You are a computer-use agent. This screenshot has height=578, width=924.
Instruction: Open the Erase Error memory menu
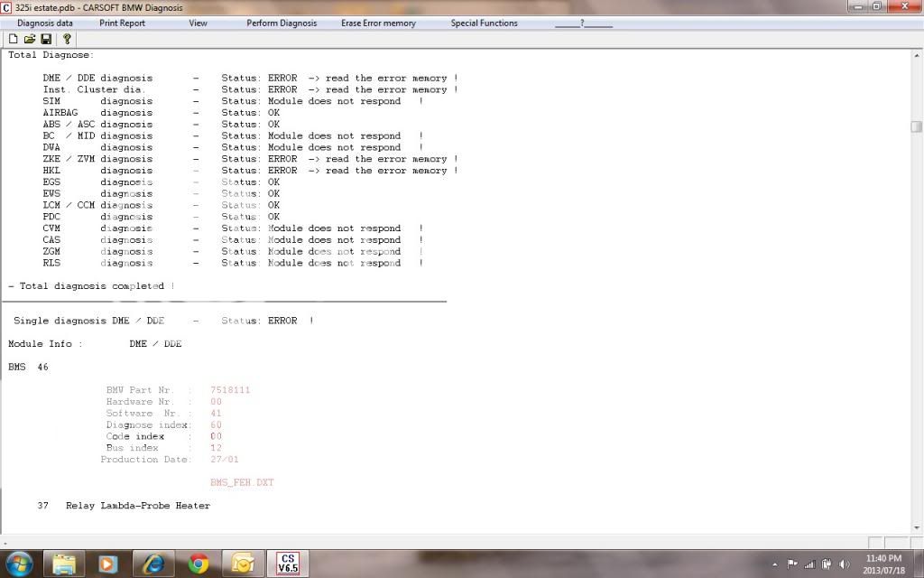click(378, 23)
